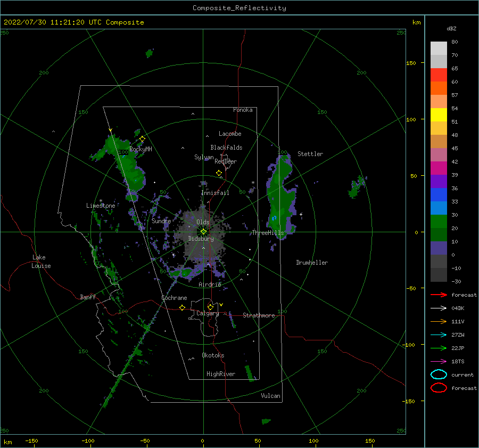Click the dBZ scale heading
Screen dimensions: 479x448
[x=451, y=28]
